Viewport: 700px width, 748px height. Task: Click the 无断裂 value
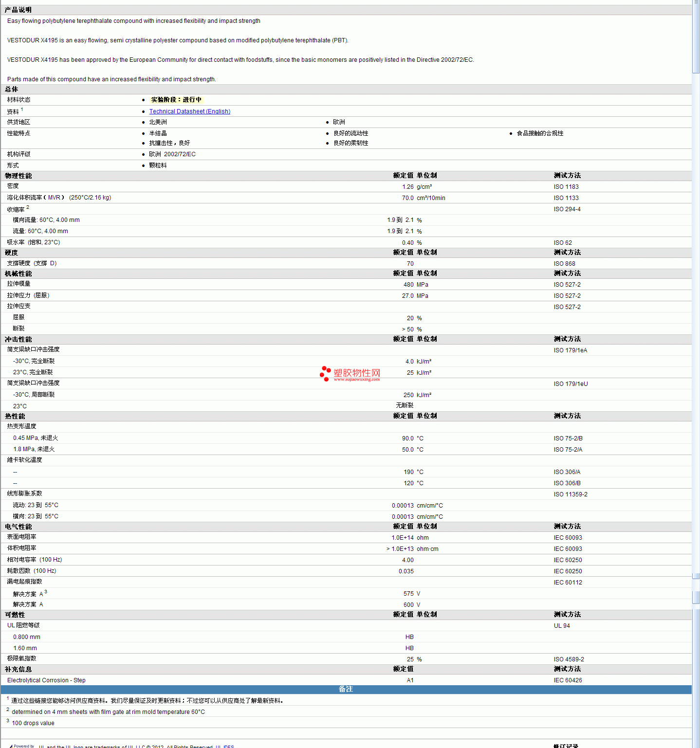(405, 405)
